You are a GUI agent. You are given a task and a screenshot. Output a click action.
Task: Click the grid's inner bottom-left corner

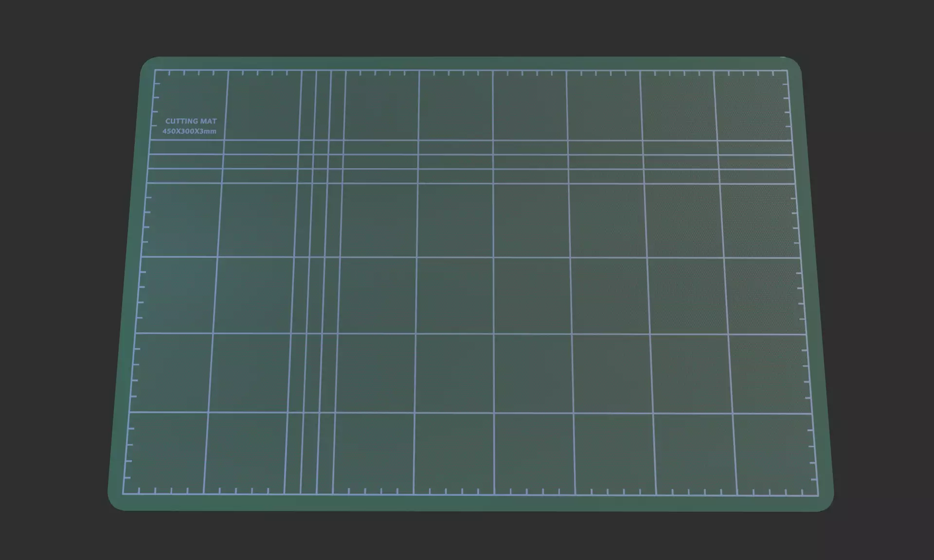(123, 493)
